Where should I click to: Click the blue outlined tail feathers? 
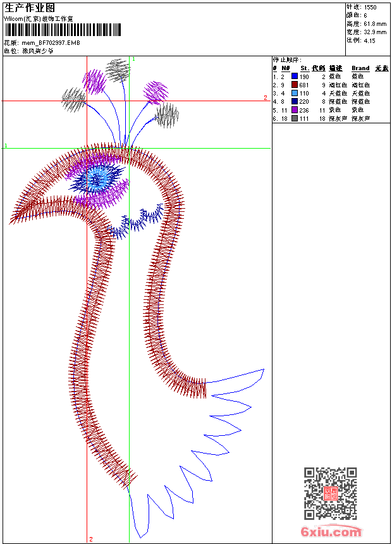(209, 443)
